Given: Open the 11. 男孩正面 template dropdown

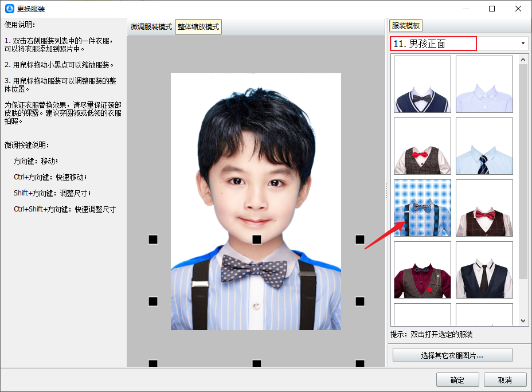Looking at the screenshot, I should 523,44.
